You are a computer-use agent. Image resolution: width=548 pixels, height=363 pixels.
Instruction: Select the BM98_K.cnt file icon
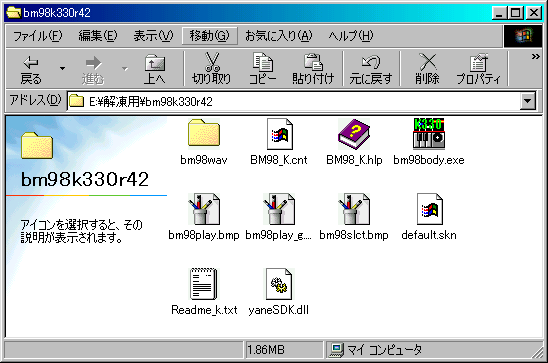pyautogui.click(x=279, y=134)
